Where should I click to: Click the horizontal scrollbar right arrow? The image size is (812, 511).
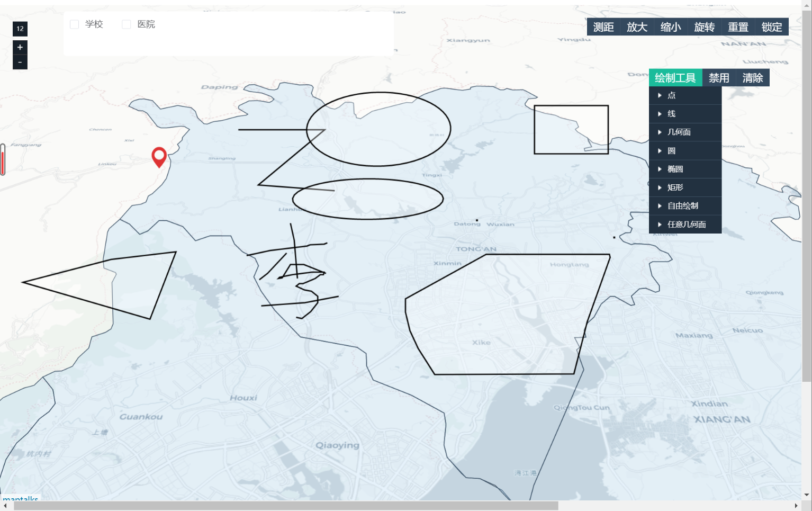point(797,506)
